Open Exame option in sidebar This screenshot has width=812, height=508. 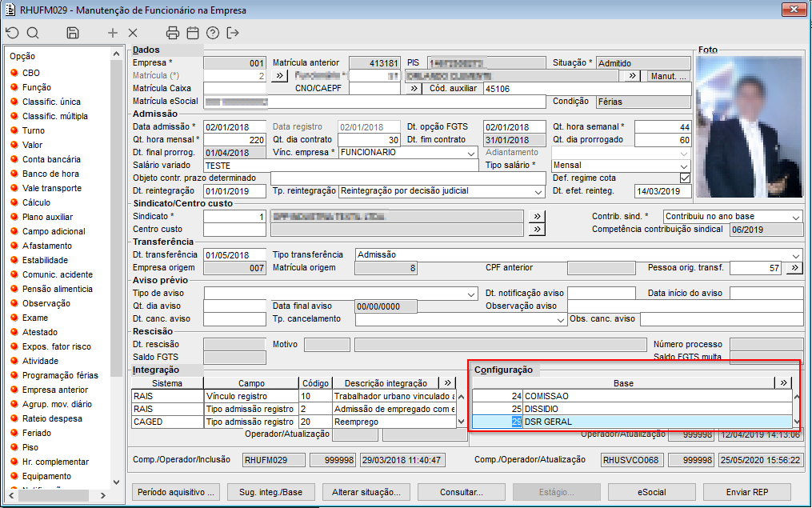pos(34,318)
